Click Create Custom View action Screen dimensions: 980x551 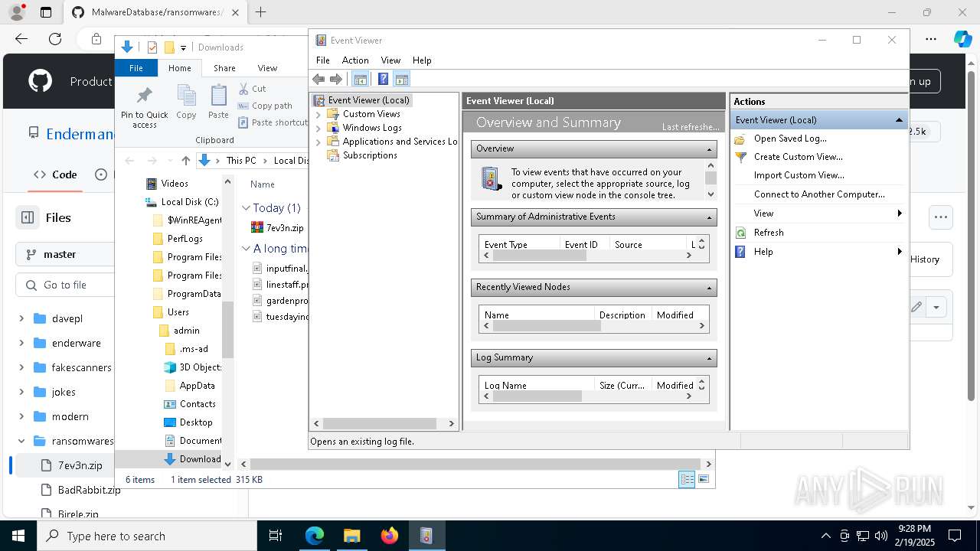[x=798, y=157]
